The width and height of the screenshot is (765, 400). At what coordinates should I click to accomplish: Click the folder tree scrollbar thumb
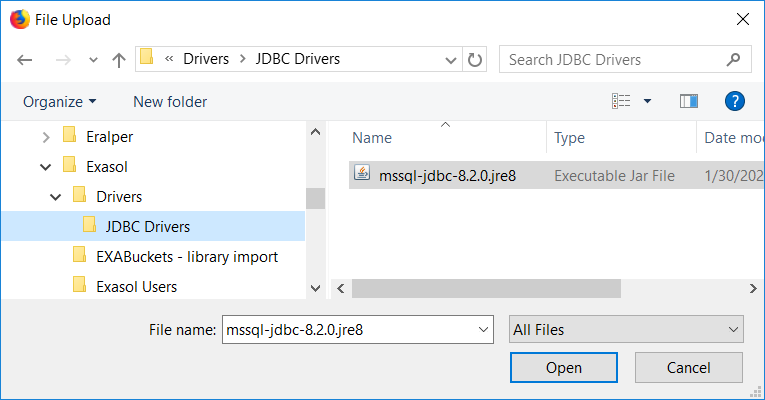(316, 198)
